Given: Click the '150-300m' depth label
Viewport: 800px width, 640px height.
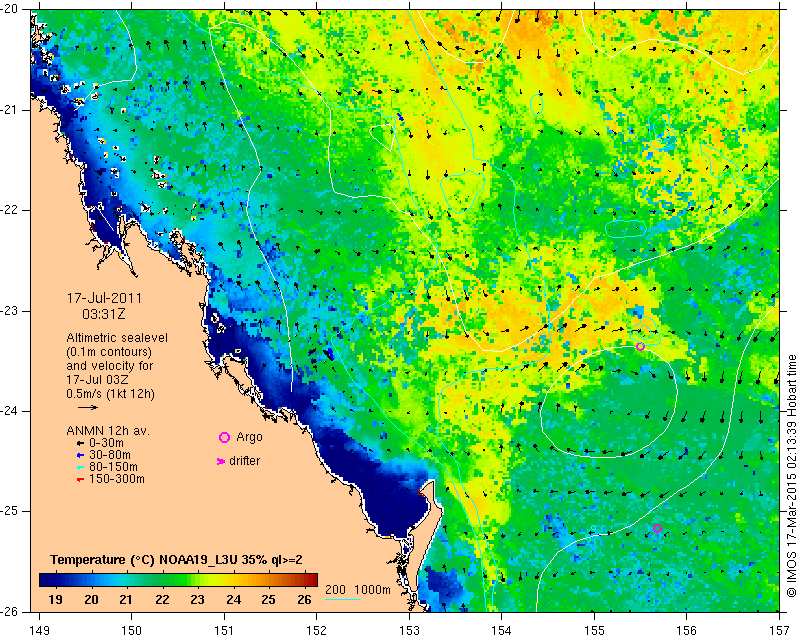Looking at the screenshot, I should 117,479.
